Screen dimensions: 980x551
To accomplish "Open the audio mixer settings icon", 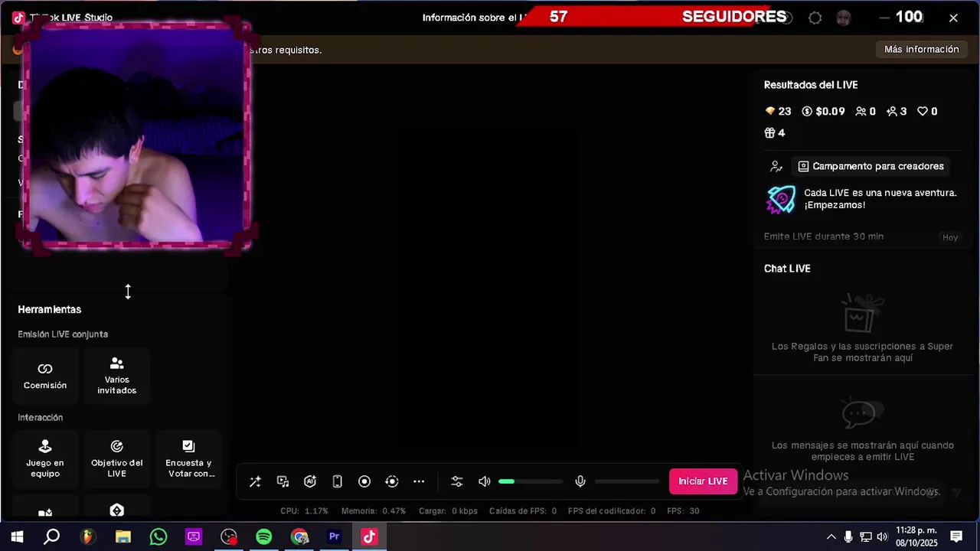I will pos(457,481).
